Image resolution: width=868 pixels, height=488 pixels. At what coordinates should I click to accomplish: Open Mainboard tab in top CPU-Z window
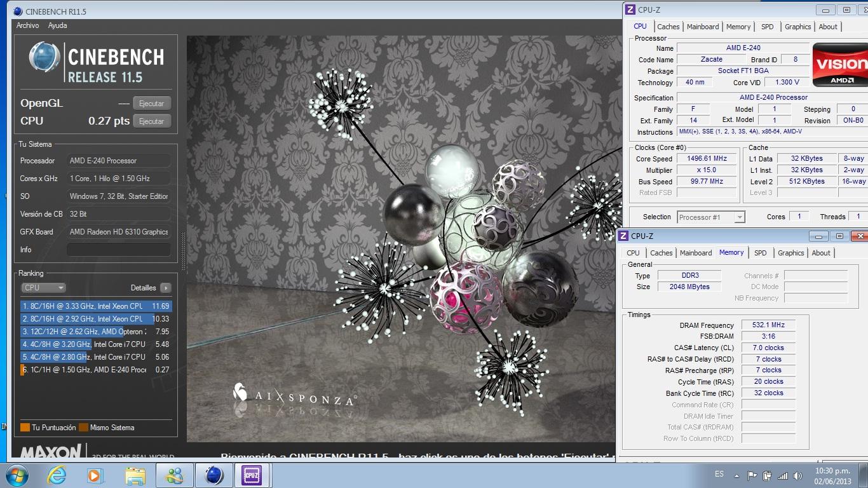pos(703,27)
